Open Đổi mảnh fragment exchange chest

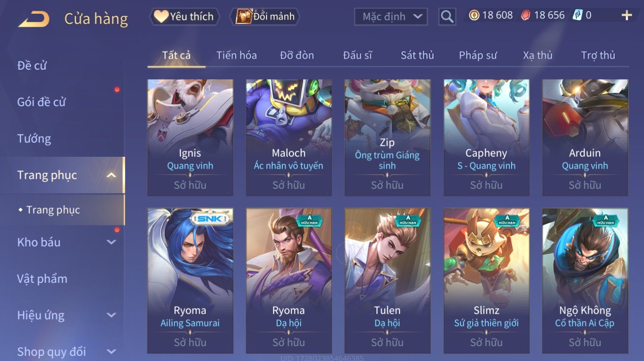pos(265,17)
